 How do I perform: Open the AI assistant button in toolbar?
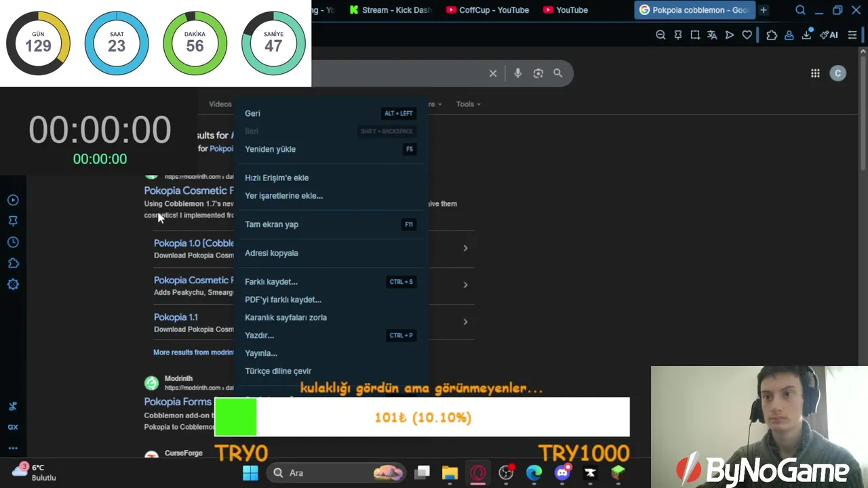829,35
